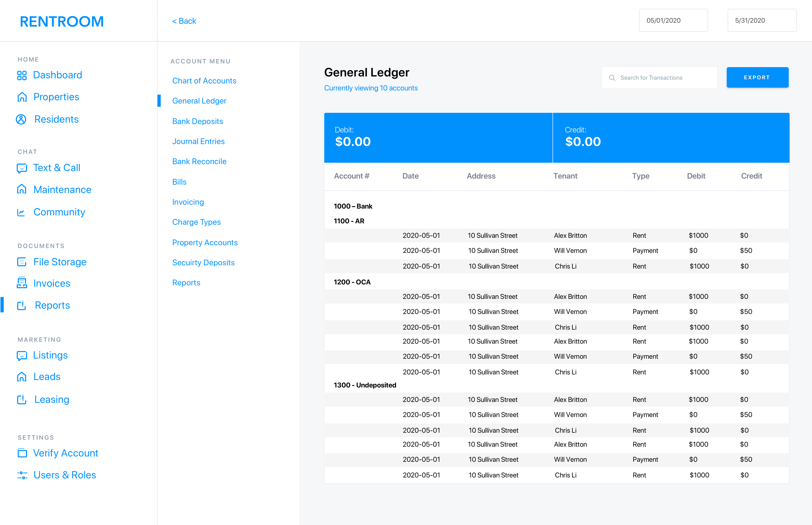Select General Ledger in account menu

(199, 101)
